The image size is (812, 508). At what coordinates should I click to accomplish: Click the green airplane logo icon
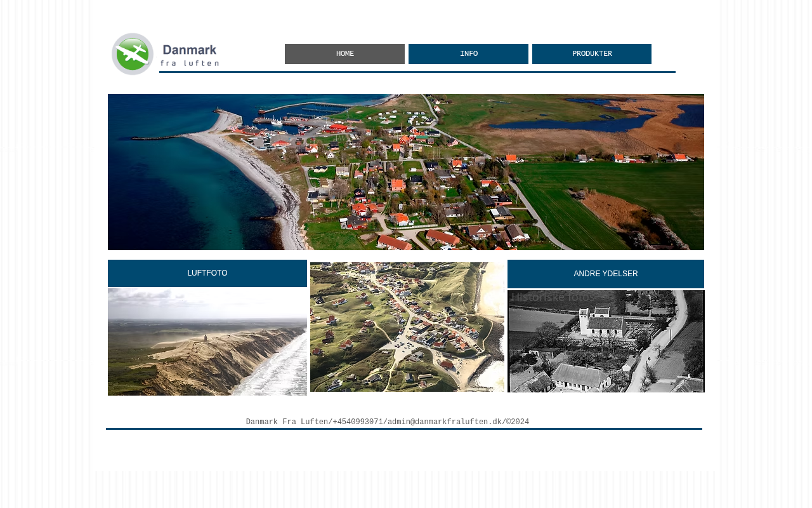(x=133, y=54)
